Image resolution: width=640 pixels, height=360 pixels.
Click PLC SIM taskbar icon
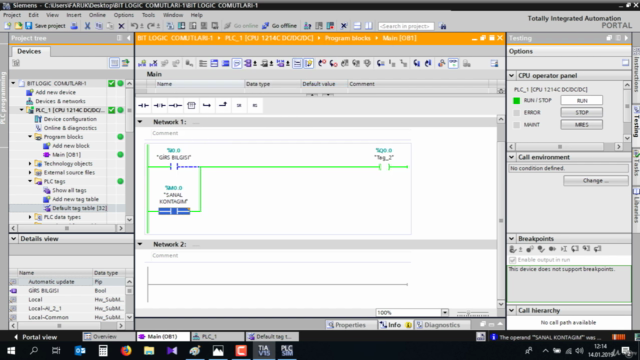point(287,351)
